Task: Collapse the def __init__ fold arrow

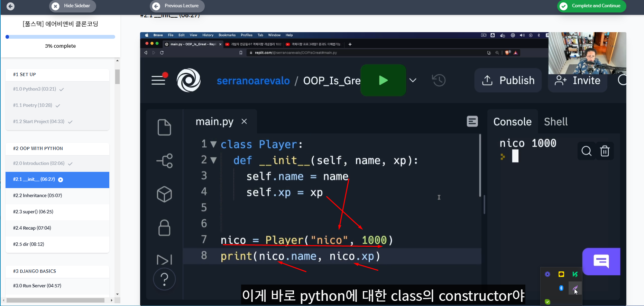Action: (213, 160)
